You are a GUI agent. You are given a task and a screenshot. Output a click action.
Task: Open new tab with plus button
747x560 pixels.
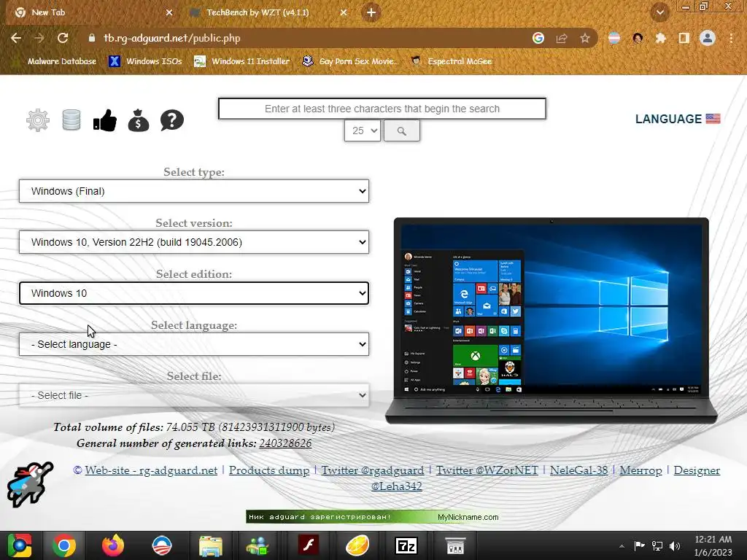point(371,12)
